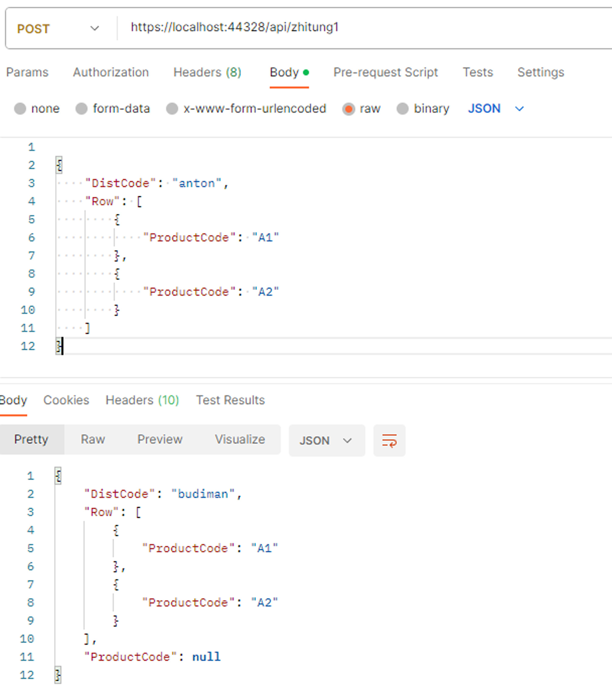
Task: Open the JSON dropdown in response viewer
Action: click(x=326, y=440)
